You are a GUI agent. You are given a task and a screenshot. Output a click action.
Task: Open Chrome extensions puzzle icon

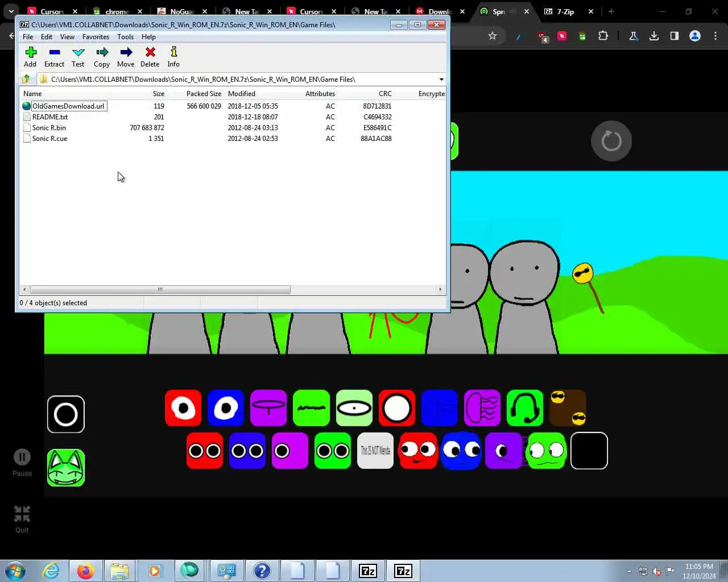click(x=603, y=36)
